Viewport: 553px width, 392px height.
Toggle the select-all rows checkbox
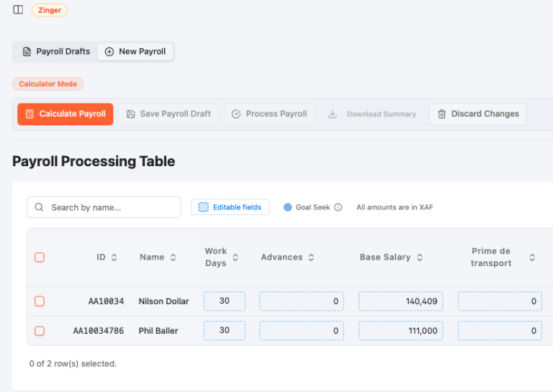(40, 257)
